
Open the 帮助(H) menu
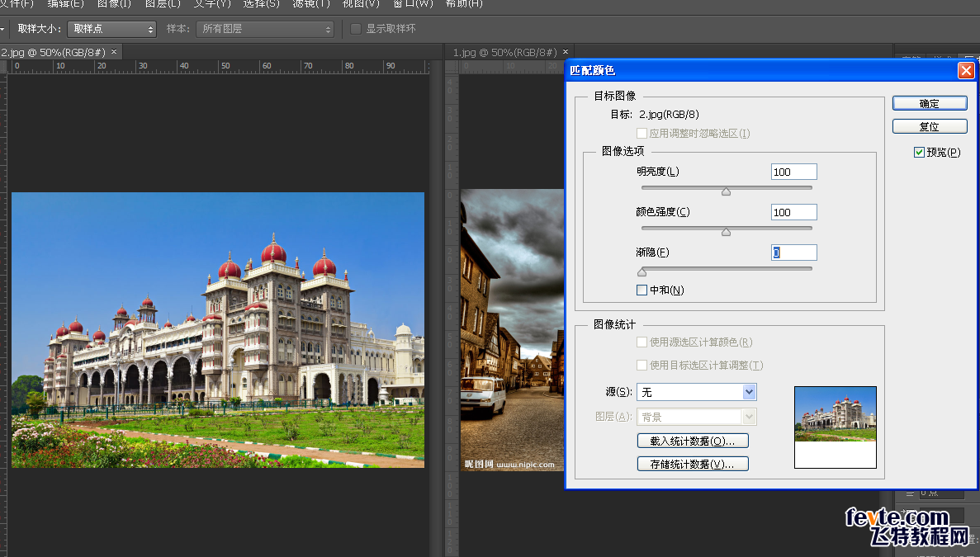pos(464,4)
